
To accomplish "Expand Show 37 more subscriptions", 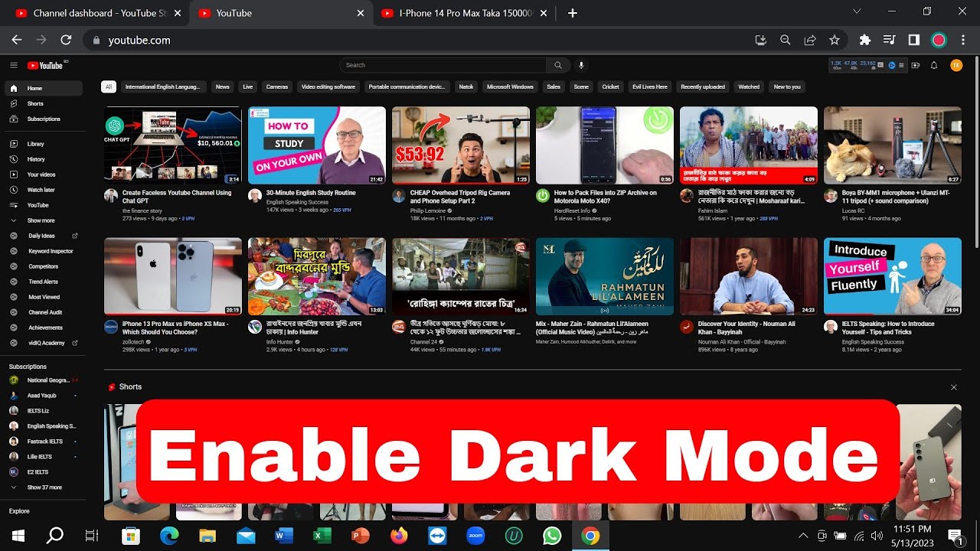I will [x=44, y=487].
